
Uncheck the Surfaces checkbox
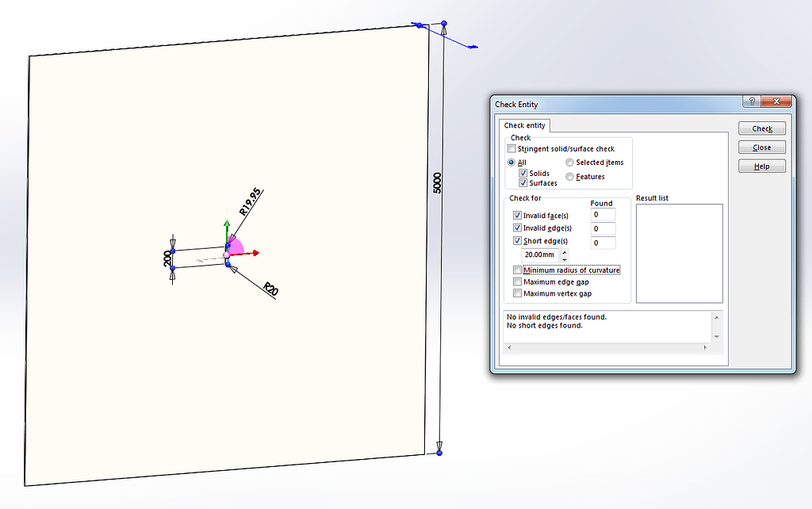click(523, 182)
